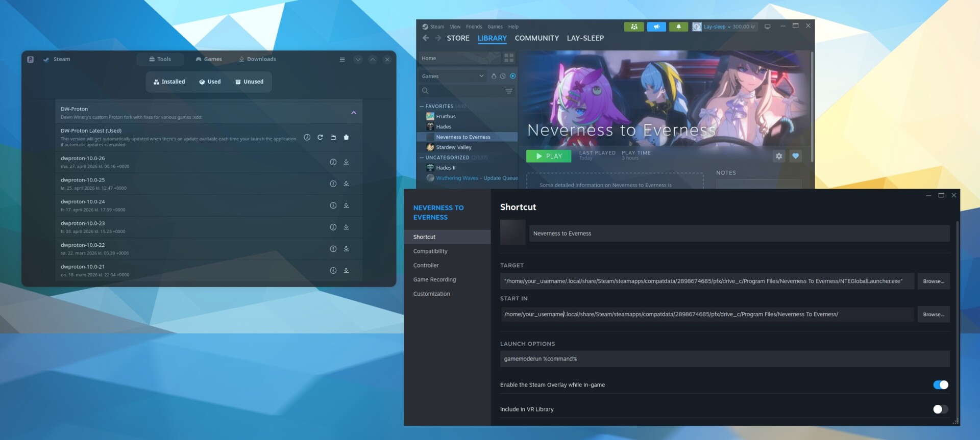Open DW-Proton Latest install folder
980x440 pixels.
[x=333, y=137]
